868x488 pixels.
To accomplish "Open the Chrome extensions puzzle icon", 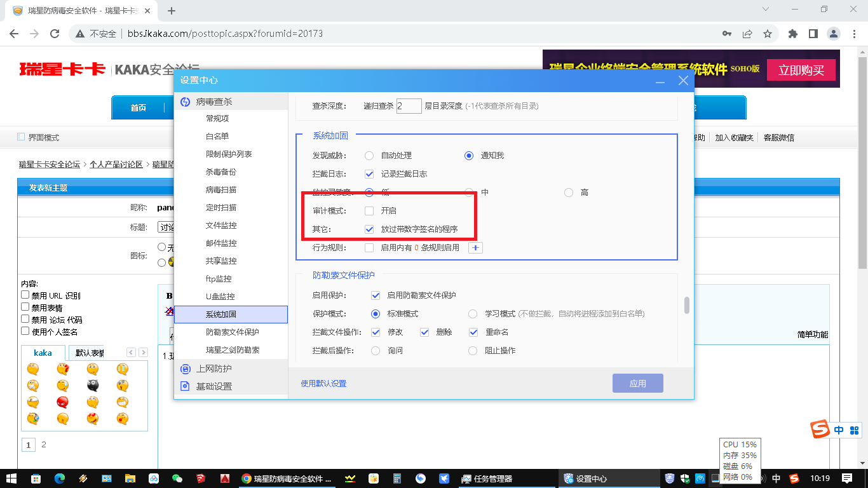I will pyautogui.click(x=793, y=34).
